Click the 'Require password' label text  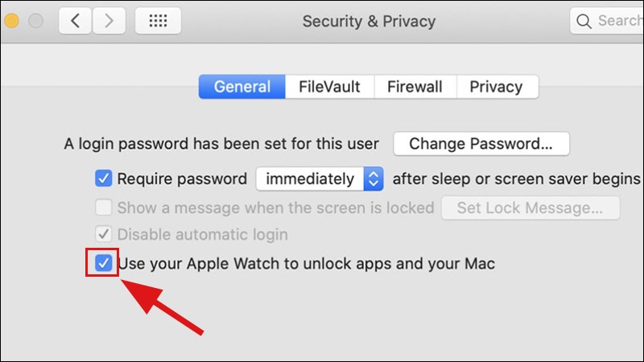(x=182, y=179)
